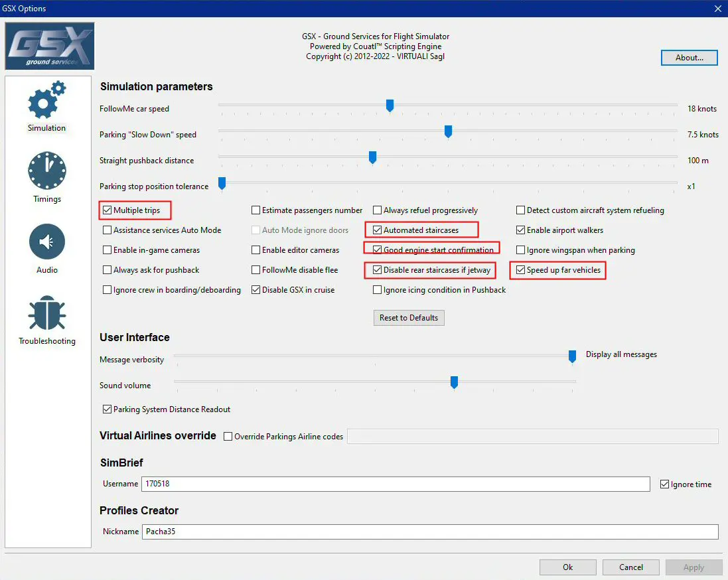Open the Timings clock icon

tap(47, 171)
